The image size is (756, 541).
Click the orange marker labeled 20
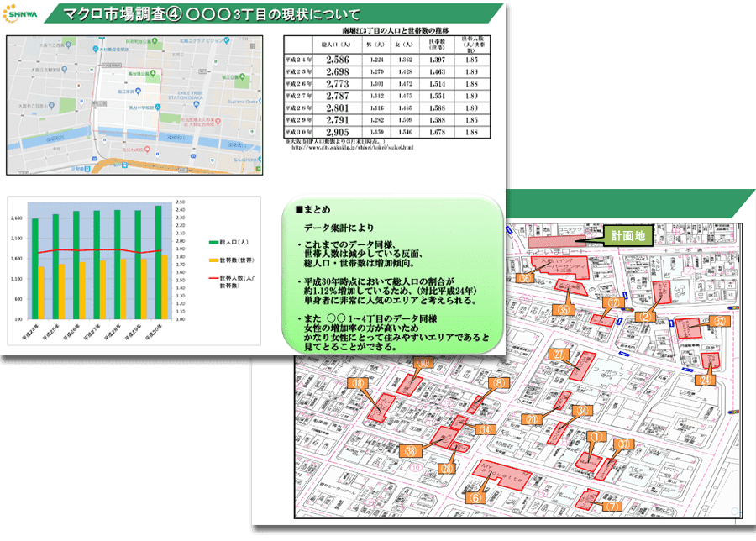point(531,418)
